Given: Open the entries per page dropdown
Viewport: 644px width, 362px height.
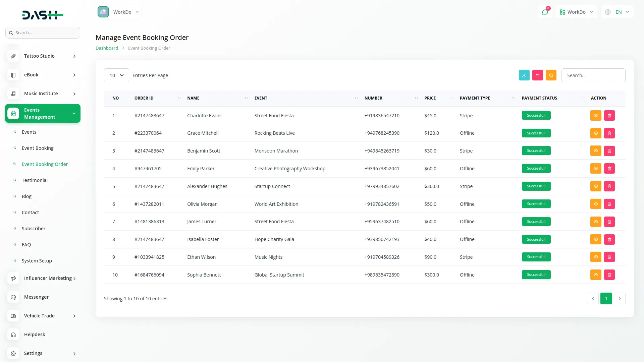Looking at the screenshot, I should 116,75.
